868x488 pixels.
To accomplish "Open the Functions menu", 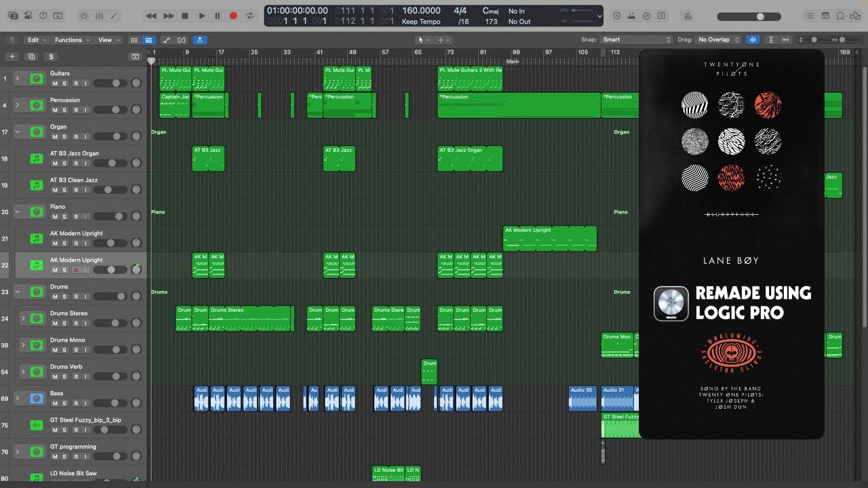I will tap(72, 40).
